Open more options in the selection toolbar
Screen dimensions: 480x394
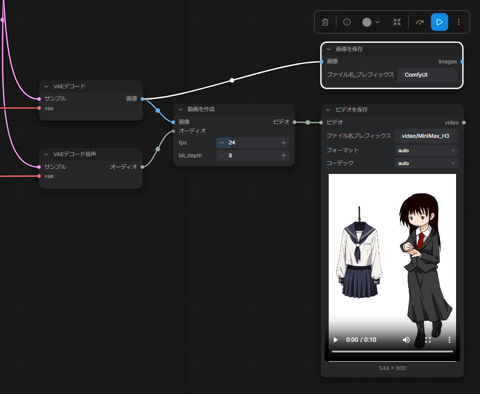click(x=459, y=22)
